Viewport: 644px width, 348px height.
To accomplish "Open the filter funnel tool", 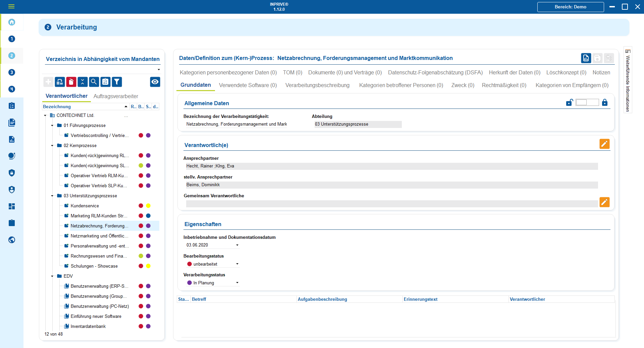I will [x=117, y=82].
